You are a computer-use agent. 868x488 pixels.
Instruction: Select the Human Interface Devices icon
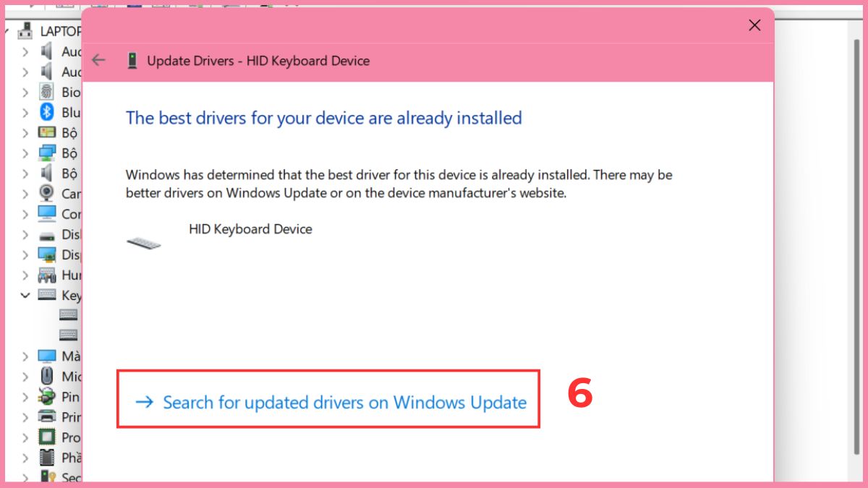[x=47, y=275]
